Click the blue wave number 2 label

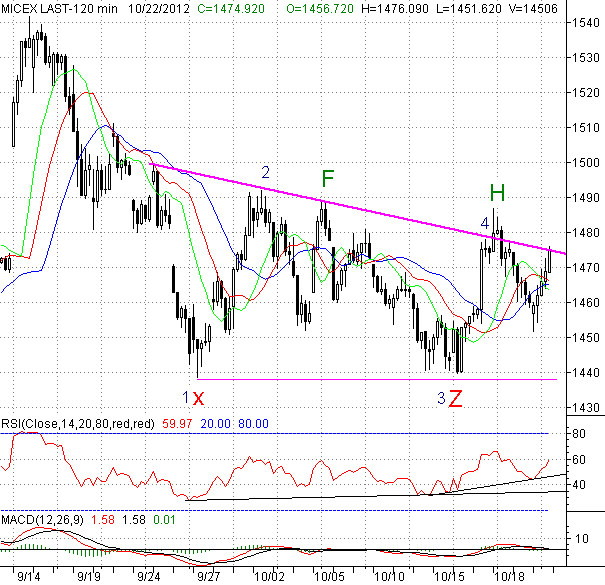click(265, 172)
